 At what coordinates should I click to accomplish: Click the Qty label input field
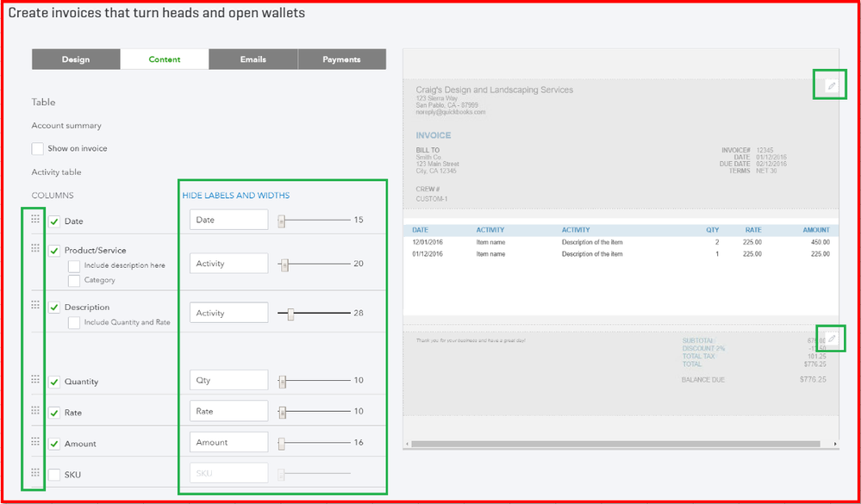click(x=229, y=380)
